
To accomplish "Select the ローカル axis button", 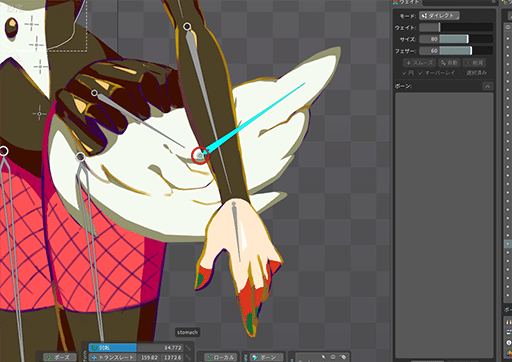I will coord(220,357).
